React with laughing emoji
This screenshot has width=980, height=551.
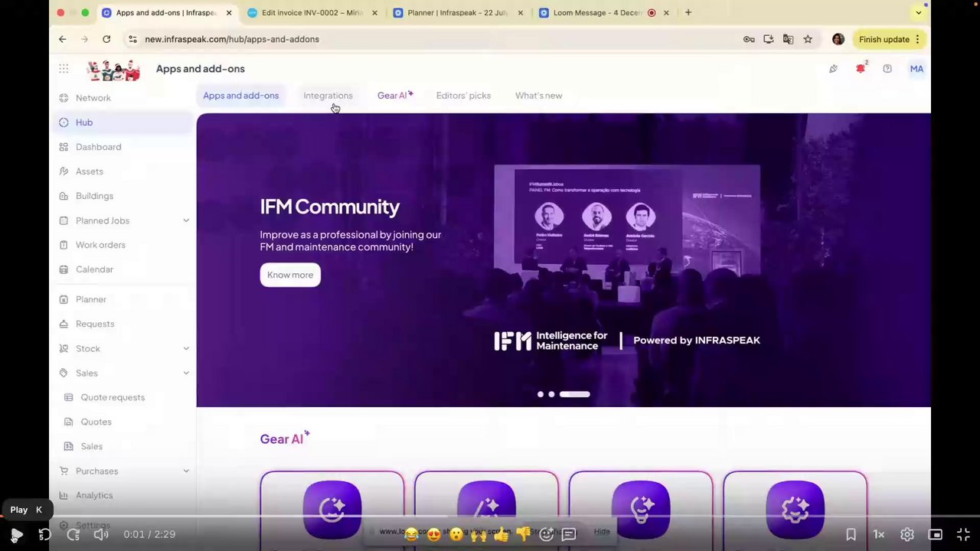411,534
